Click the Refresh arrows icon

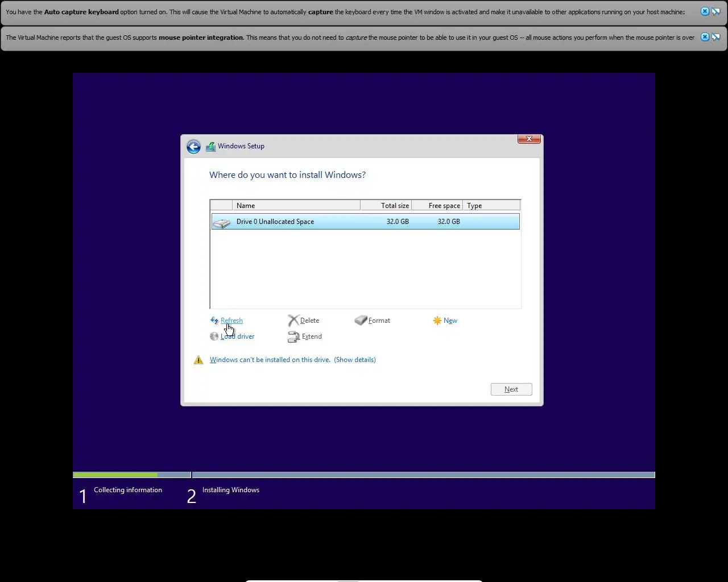[214, 321]
